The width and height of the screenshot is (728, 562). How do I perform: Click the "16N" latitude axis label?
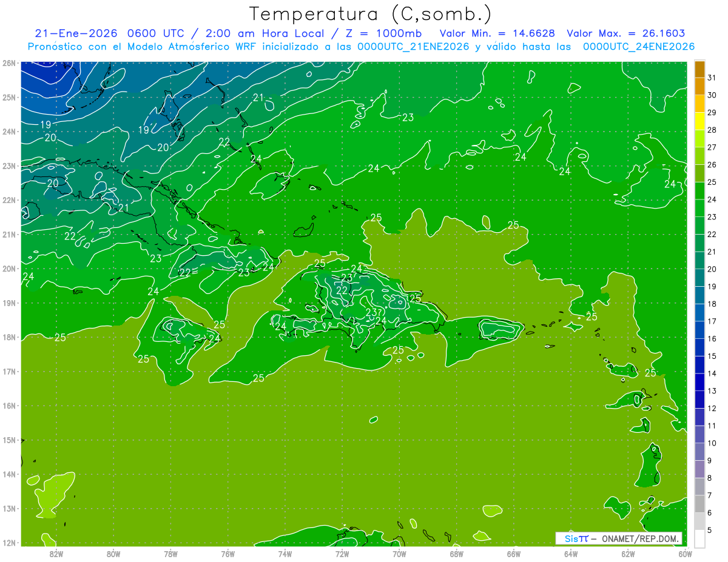[x=8, y=406]
